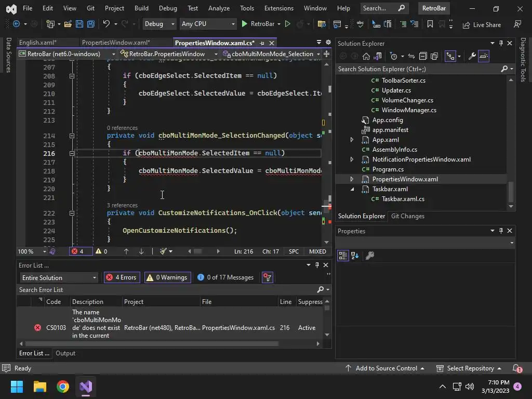Go to previous issue with the up arrow

click(126, 251)
